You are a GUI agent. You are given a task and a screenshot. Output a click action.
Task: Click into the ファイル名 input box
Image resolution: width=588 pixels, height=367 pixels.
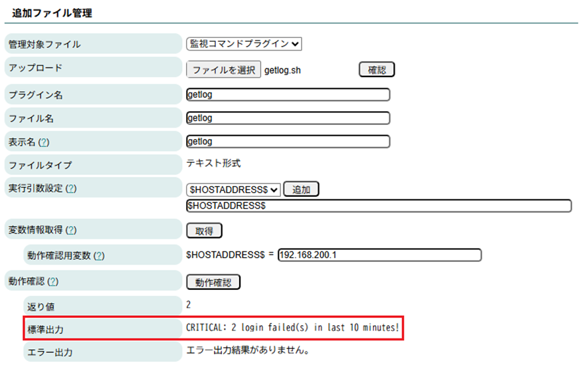click(288, 118)
